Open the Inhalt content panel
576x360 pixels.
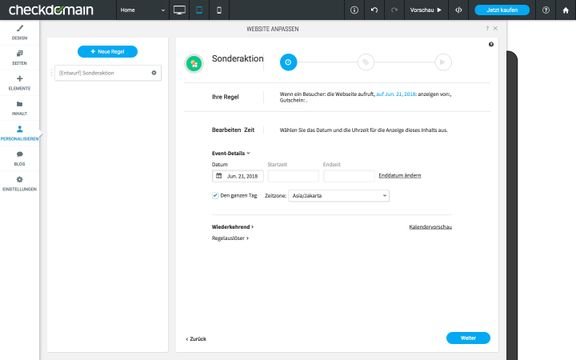19,108
